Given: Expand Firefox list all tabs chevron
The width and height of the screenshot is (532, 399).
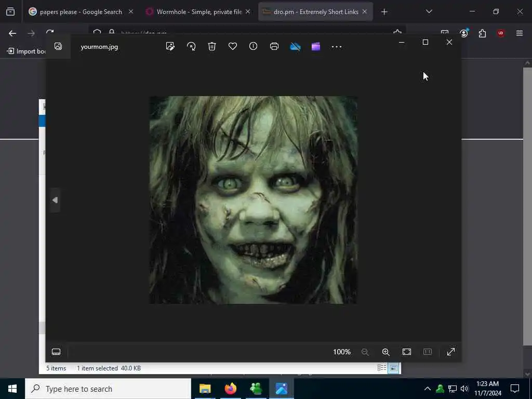Looking at the screenshot, I should (x=429, y=11).
